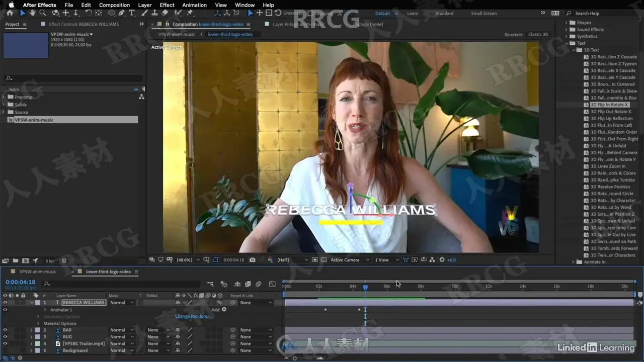Select the Pen tool
The height and width of the screenshot is (362, 644).
coord(122,13)
